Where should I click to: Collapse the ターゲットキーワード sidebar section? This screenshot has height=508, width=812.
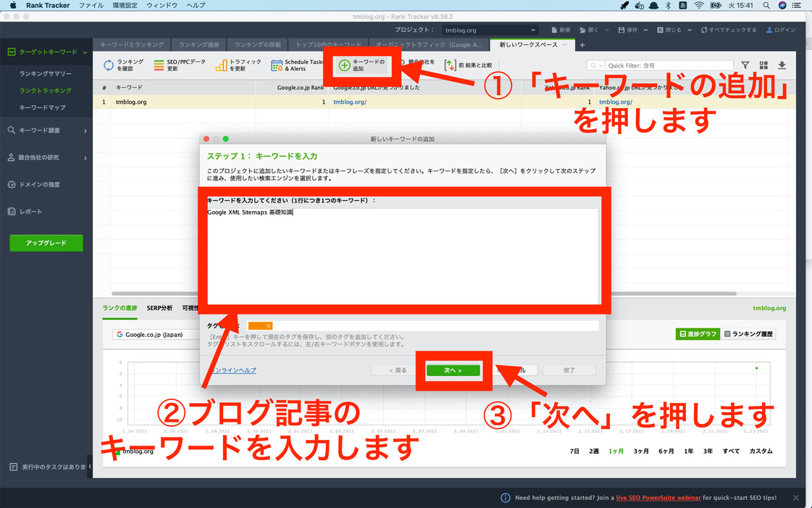(x=85, y=52)
